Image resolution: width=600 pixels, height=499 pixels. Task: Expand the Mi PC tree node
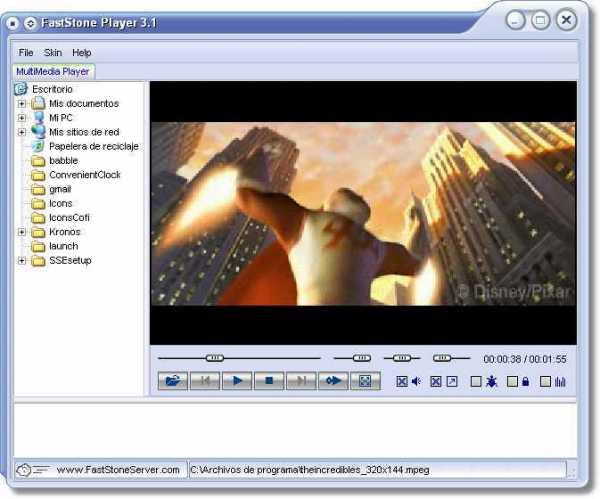[21, 117]
